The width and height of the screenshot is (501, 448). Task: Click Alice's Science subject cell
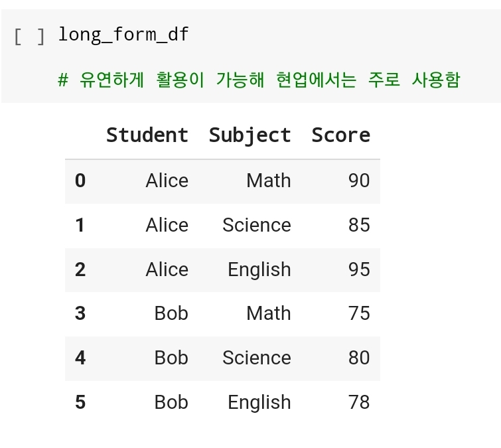tap(257, 225)
